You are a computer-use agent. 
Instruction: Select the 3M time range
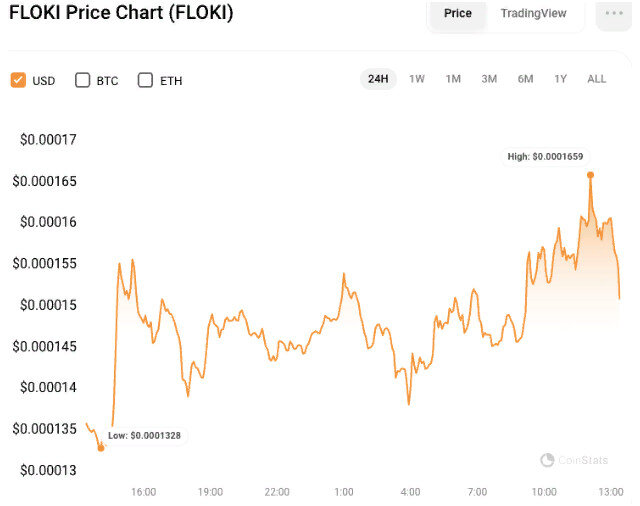click(489, 79)
